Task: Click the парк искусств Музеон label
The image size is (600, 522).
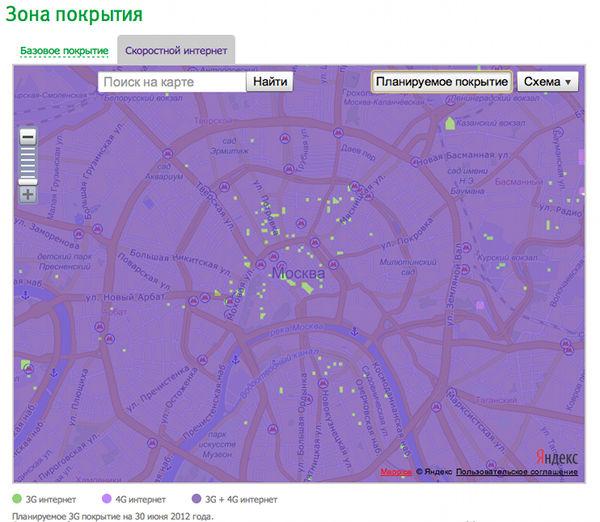Action: coord(217,444)
